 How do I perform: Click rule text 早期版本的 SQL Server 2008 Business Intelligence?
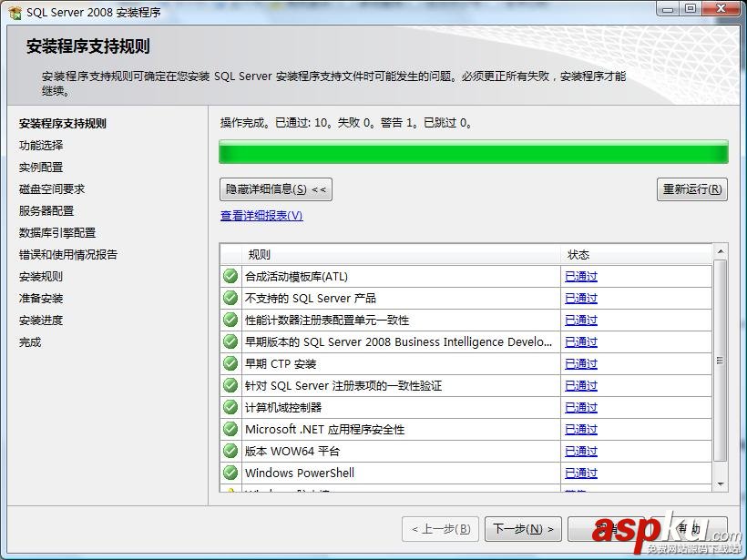click(399, 342)
